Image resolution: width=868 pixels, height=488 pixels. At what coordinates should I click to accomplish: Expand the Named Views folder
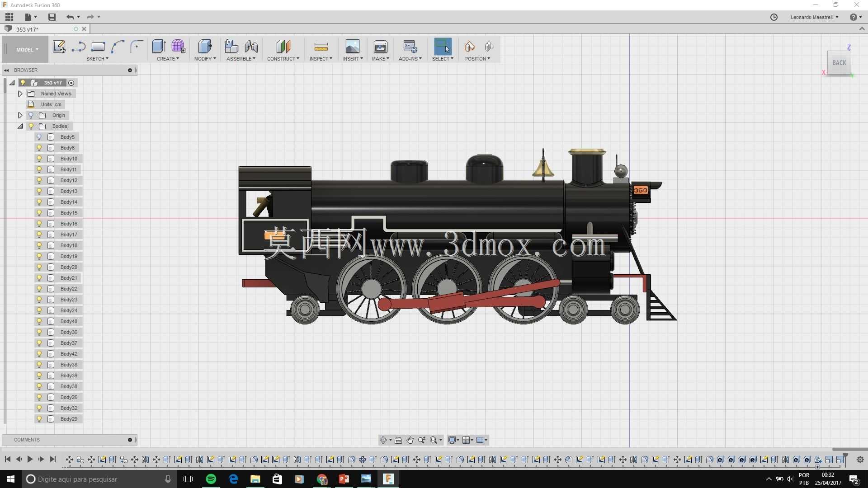click(x=20, y=94)
